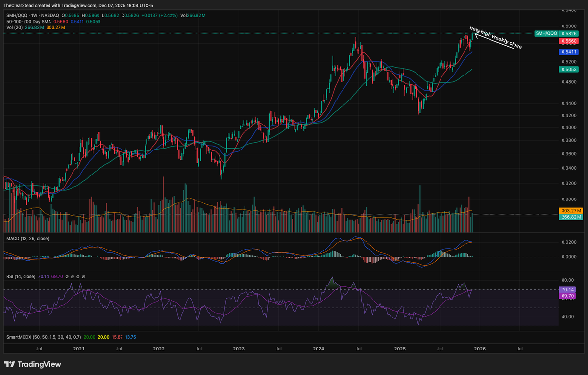588x375 pixels.
Task: Click the 80.00 RSI axis label
Action: point(567,281)
